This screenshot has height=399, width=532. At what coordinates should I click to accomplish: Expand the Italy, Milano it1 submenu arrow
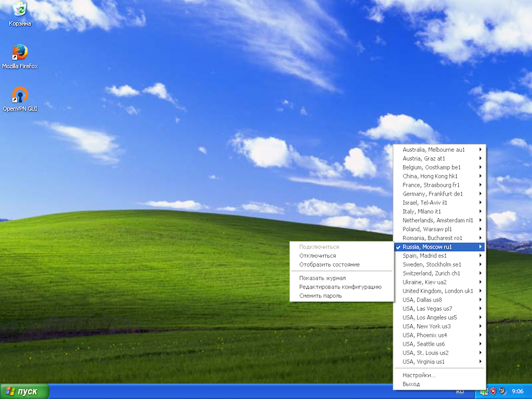click(480, 211)
